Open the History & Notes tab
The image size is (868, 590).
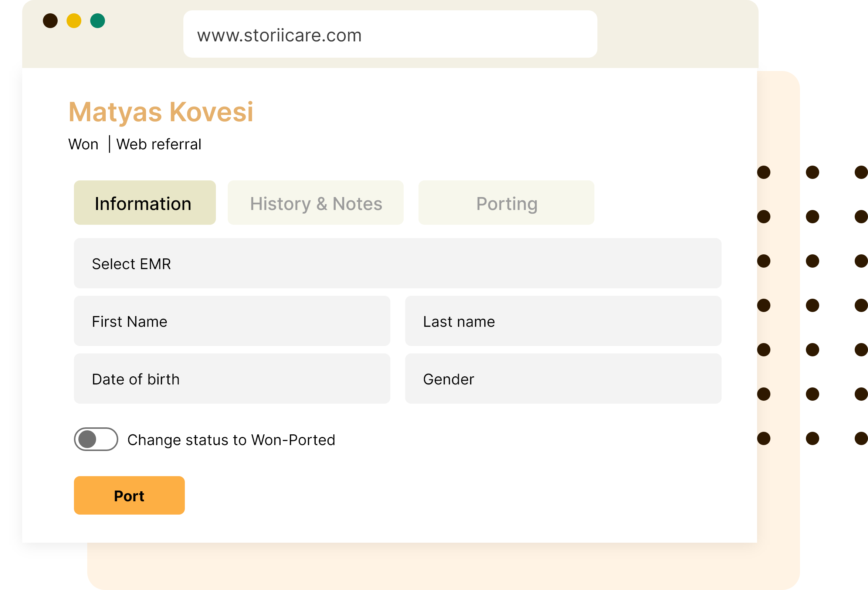(316, 203)
